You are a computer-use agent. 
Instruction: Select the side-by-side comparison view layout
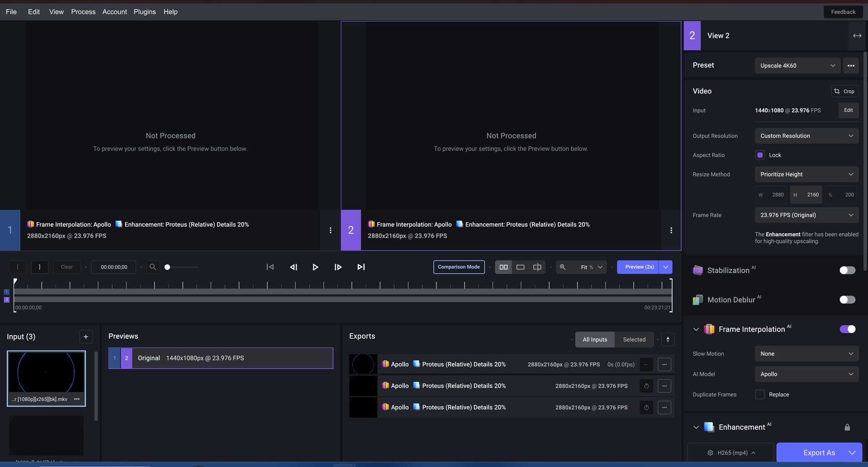503,267
